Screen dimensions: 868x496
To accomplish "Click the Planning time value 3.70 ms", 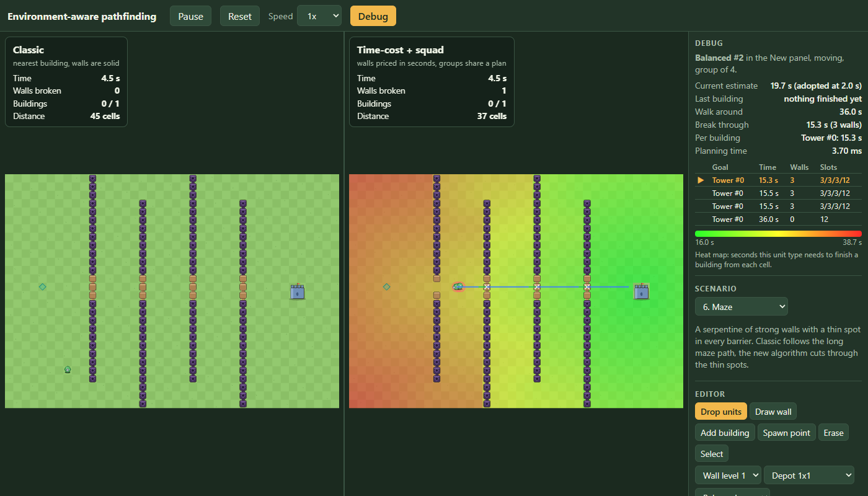I will 847,151.
